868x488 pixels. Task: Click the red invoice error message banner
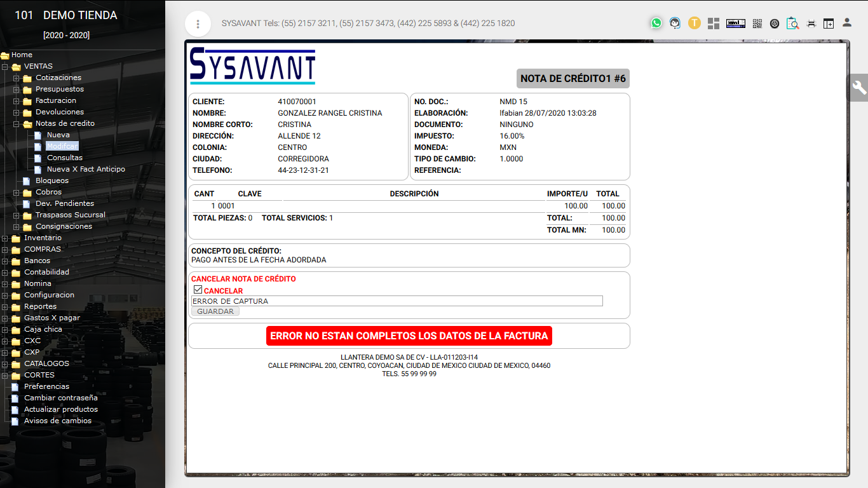coord(409,336)
